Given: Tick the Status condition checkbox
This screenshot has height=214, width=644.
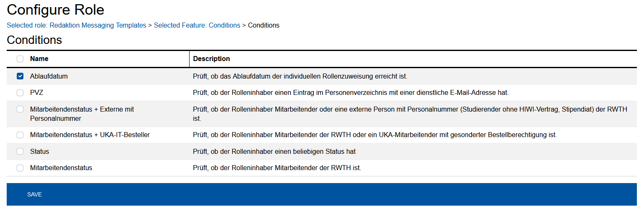Looking at the screenshot, I should click(20, 151).
